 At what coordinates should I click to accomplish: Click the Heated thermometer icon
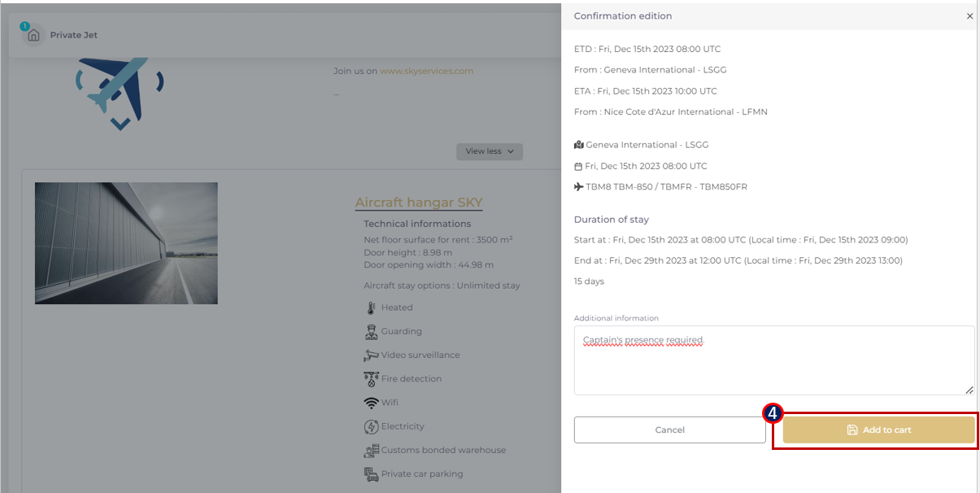coord(371,308)
